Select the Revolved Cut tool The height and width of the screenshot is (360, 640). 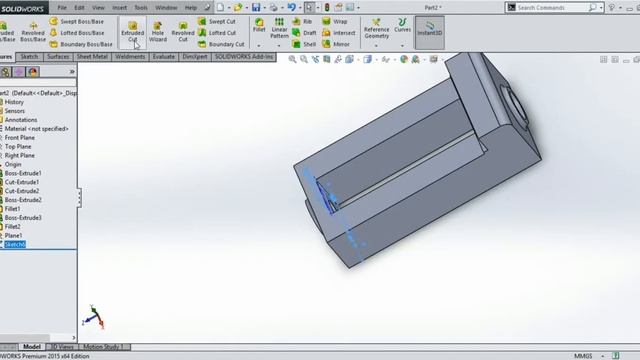(x=183, y=32)
